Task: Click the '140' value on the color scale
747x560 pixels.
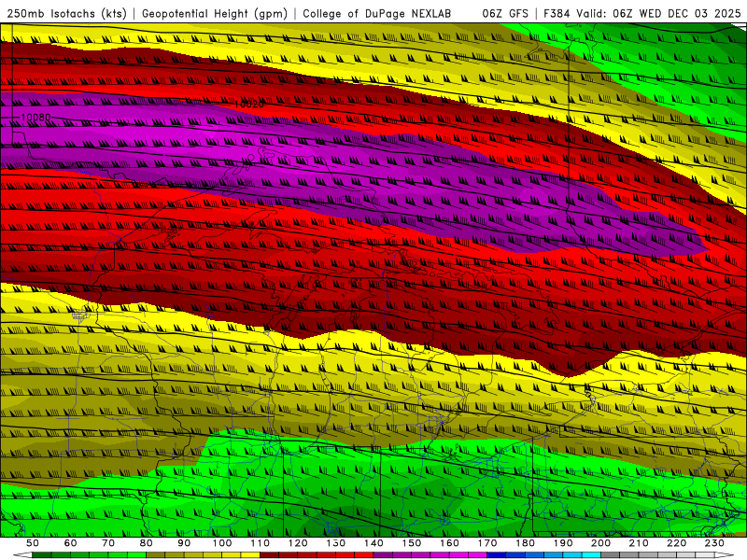Action: coord(373,543)
